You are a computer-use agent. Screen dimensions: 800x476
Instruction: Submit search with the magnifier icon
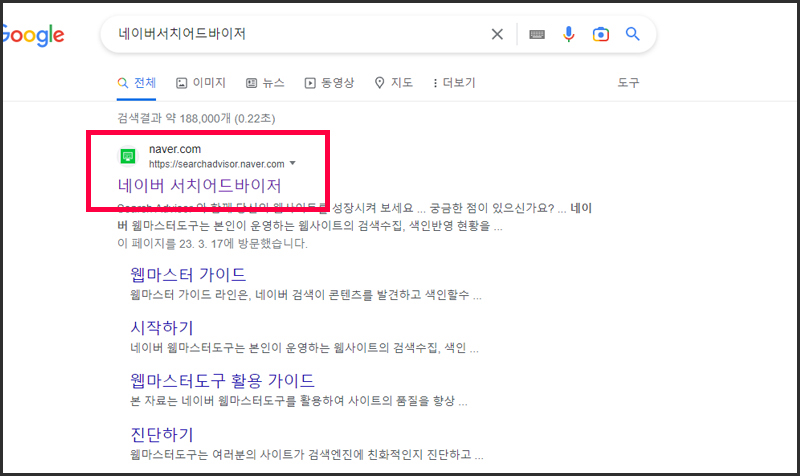pos(633,34)
